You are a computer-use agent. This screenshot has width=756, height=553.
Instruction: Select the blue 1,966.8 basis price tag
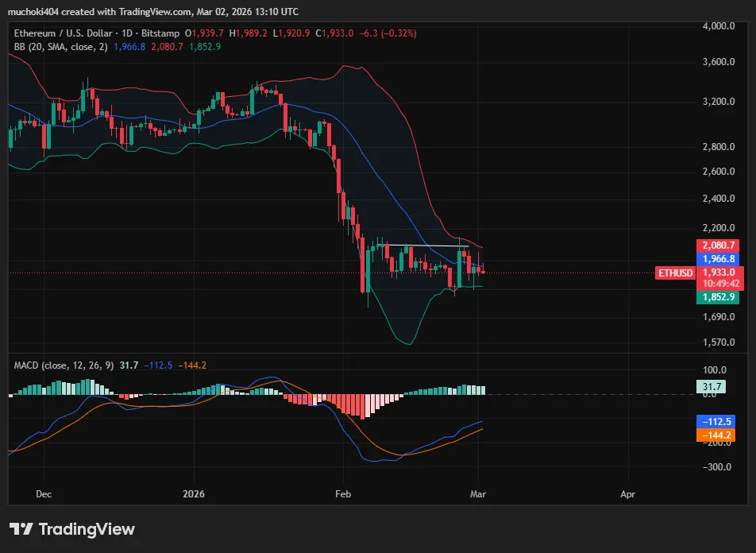point(717,259)
